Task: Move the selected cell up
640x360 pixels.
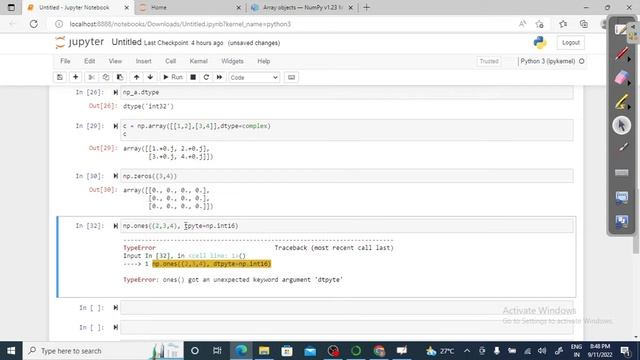Action: [136, 77]
